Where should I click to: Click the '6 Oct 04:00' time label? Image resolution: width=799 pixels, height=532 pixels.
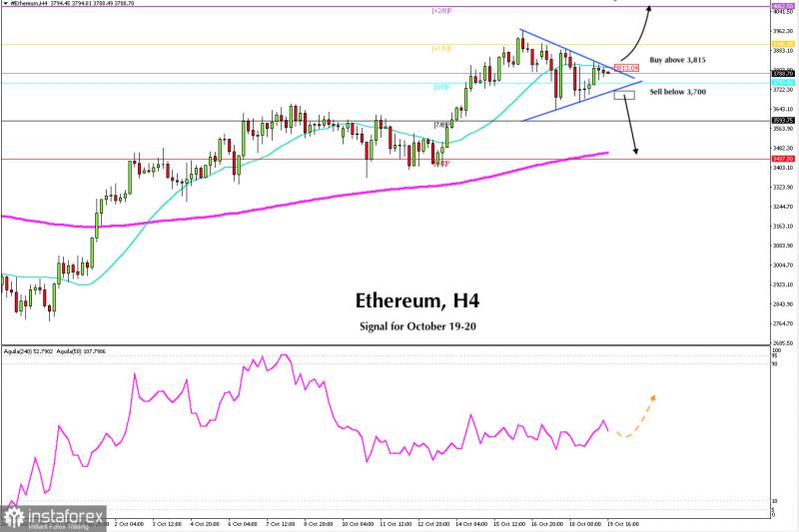[243, 523]
